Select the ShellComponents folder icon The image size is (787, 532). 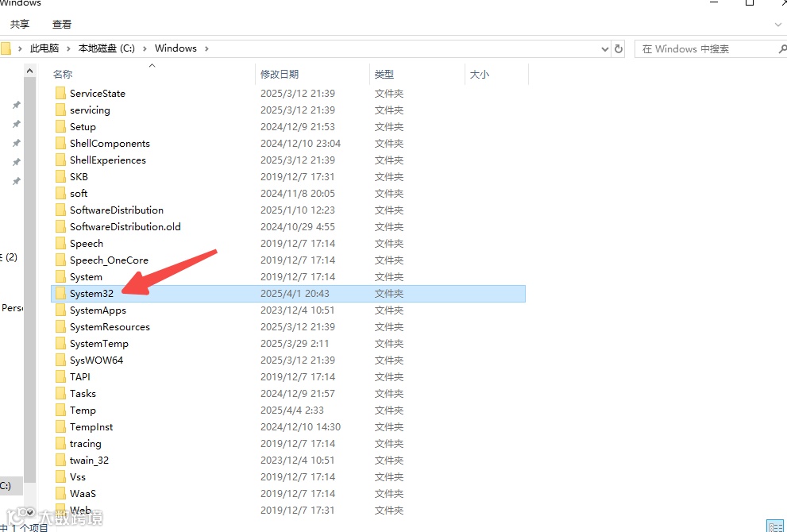click(60, 144)
